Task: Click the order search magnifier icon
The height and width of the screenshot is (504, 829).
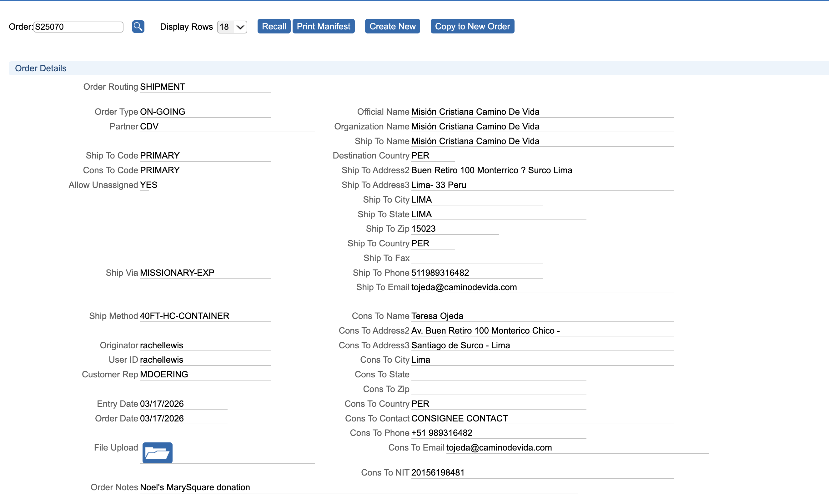Action: tap(138, 26)
